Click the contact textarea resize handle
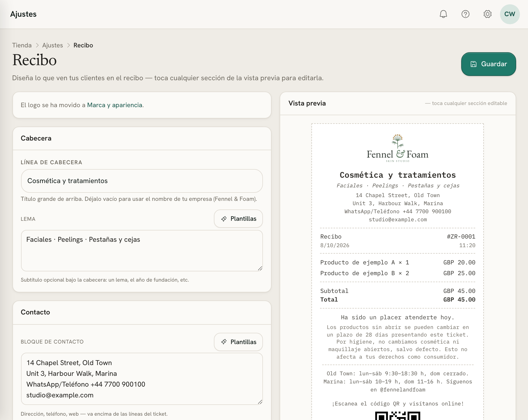This screenshot has width=528, height=420. (260, 402)
